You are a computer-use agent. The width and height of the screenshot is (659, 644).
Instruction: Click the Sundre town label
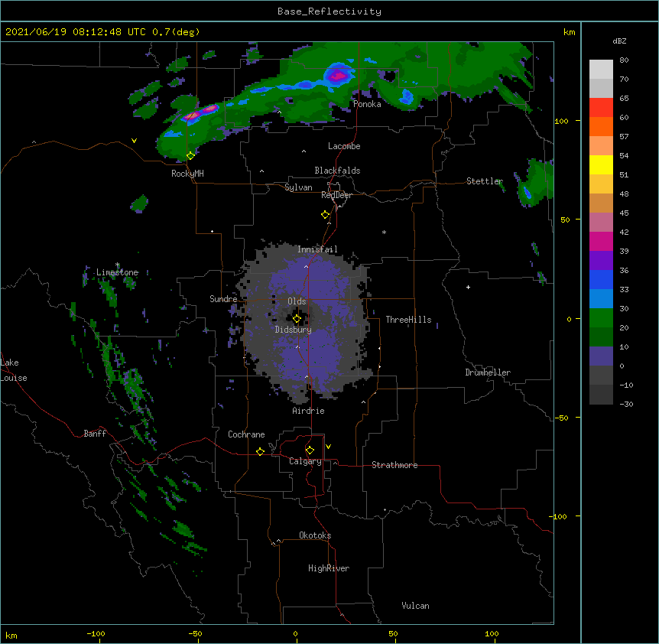click(x=223, y=299)
